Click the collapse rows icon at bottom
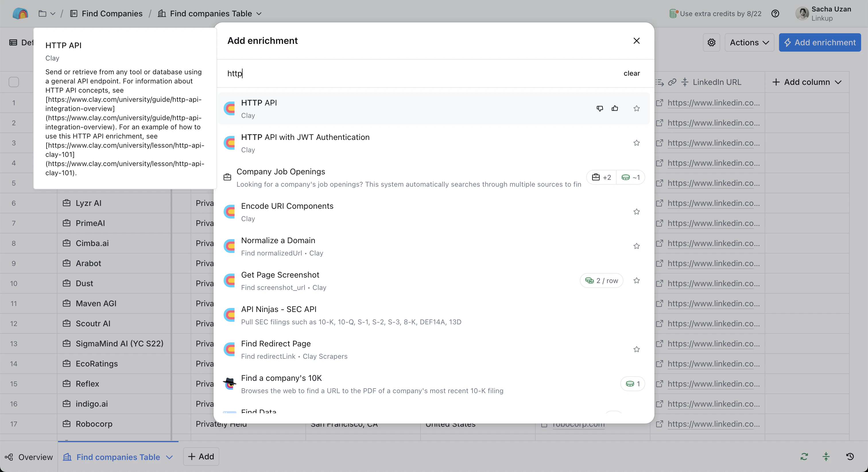 (x=826, y=457)
